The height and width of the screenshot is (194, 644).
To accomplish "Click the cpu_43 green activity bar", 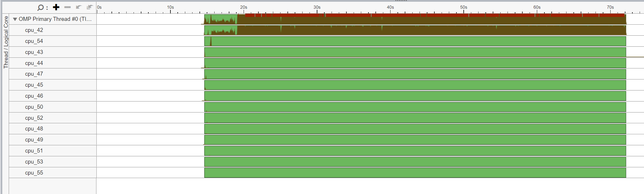I will (x=415, y=52).
